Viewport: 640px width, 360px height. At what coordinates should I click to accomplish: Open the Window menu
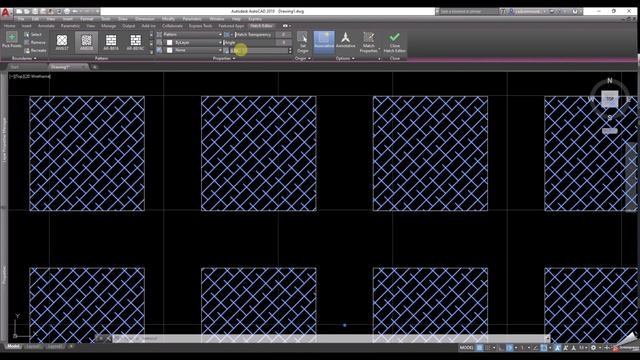tap(217, 19)
